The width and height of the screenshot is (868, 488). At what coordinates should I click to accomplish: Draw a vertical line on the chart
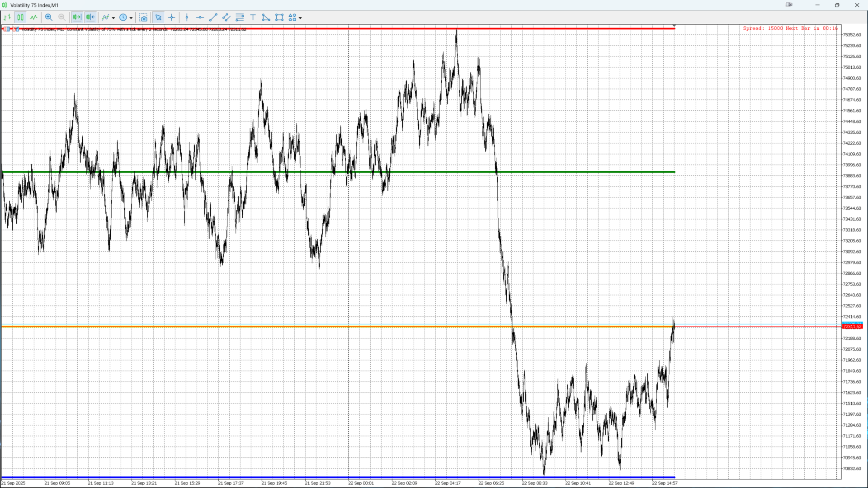187,18
